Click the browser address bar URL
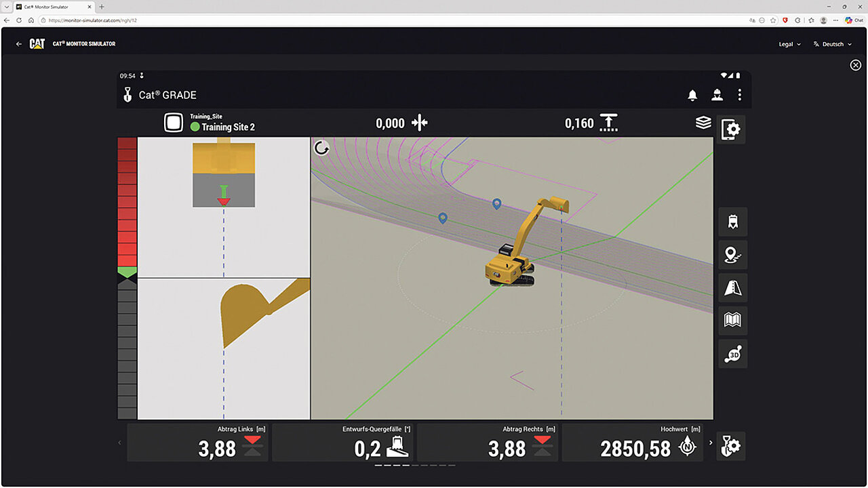The image size is (868, 488). 93,20
